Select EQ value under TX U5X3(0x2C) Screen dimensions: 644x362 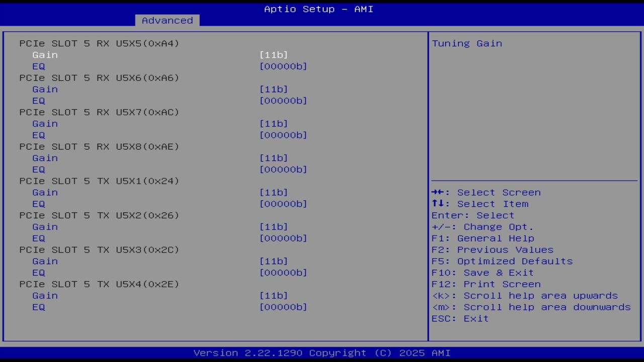point(283,273)
